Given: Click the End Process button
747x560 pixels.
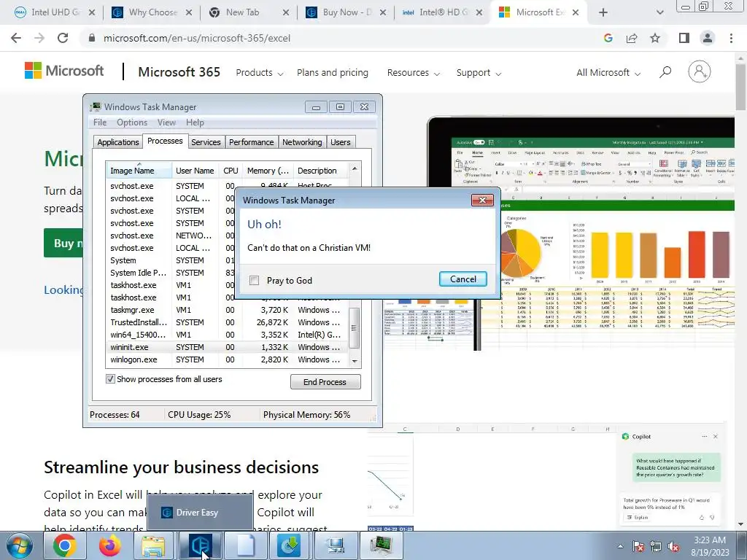Looking at the screenshot, I should [x=325, y=382].
